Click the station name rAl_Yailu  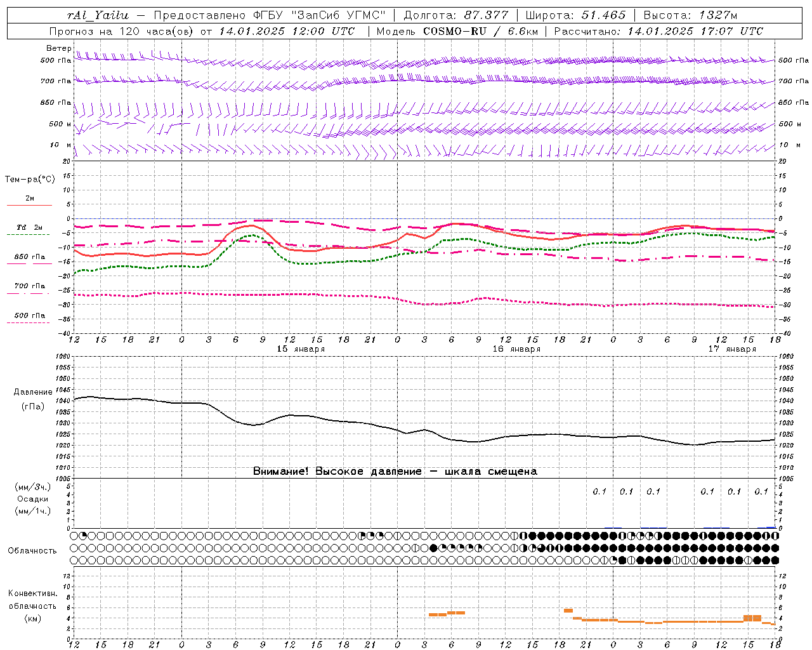coord(98,15)
